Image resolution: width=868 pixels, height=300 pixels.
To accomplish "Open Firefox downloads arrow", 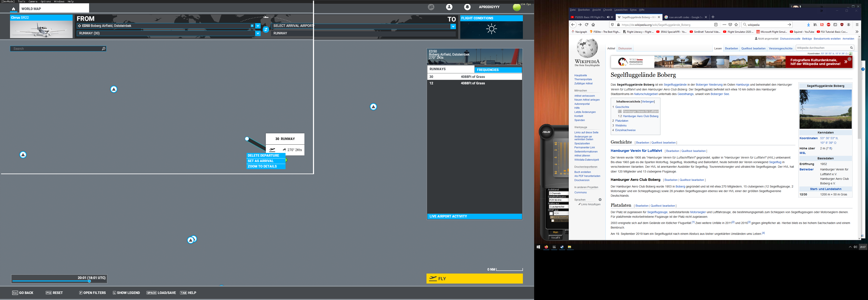I will [x=808, y=25].
